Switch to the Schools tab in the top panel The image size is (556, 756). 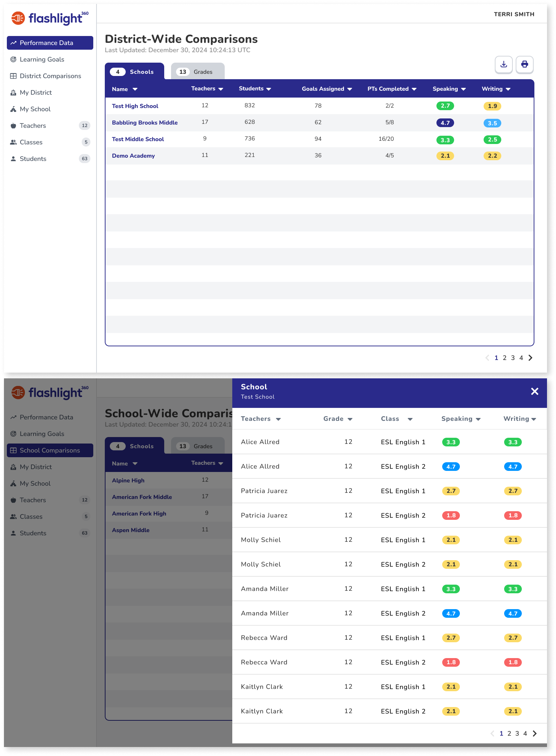[x=134, y=71]
